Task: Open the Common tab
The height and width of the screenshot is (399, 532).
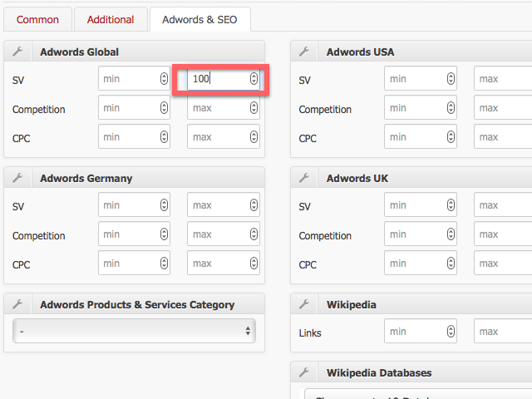Action: click(x=37, y=20)
